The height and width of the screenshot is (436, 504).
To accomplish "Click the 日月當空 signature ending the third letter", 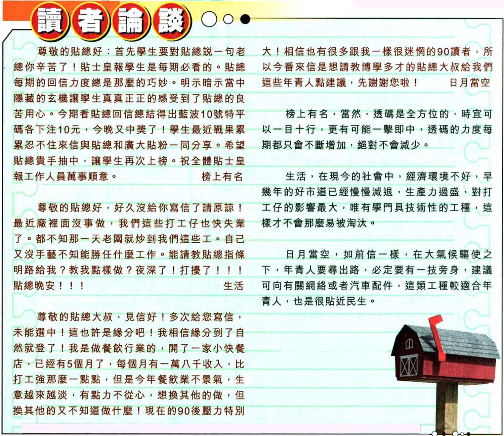I will point(470,83).
